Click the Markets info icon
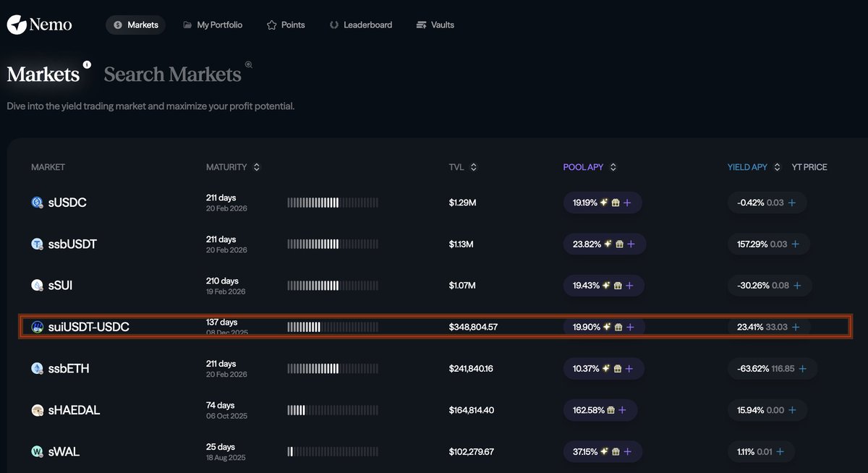The image size is (868, 473). [x=87, y=64]
